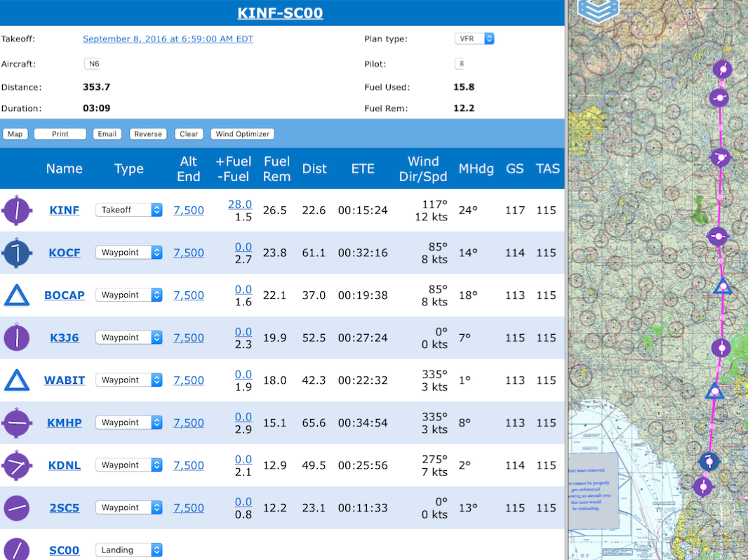748x560 pixels.
Task: Open the WABIT waypoint link
Action: 65,380
